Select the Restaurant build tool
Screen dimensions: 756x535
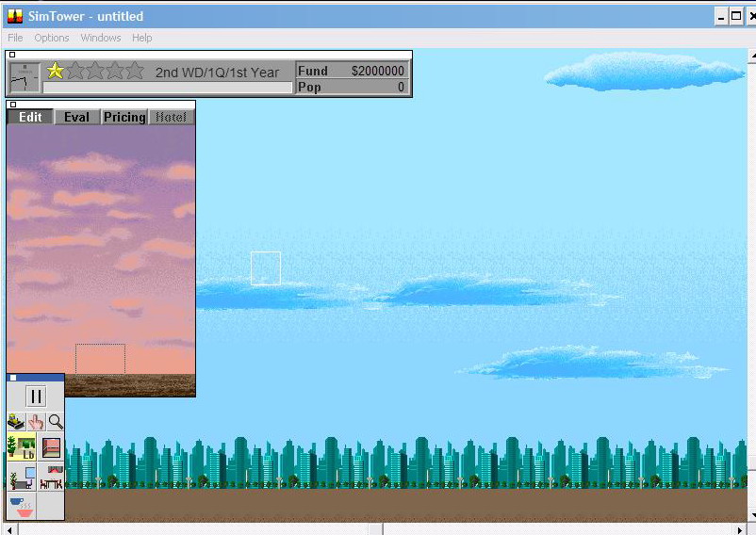coord(51,477)
